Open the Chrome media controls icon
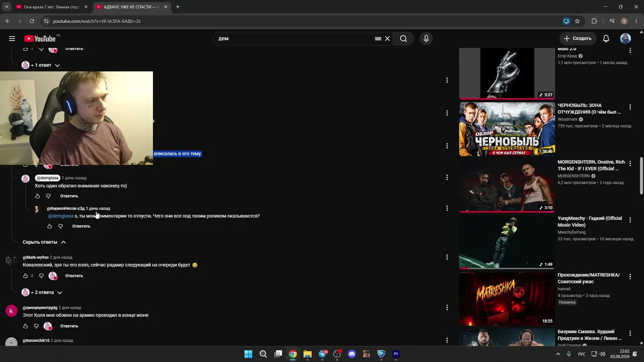 point(612,21)
